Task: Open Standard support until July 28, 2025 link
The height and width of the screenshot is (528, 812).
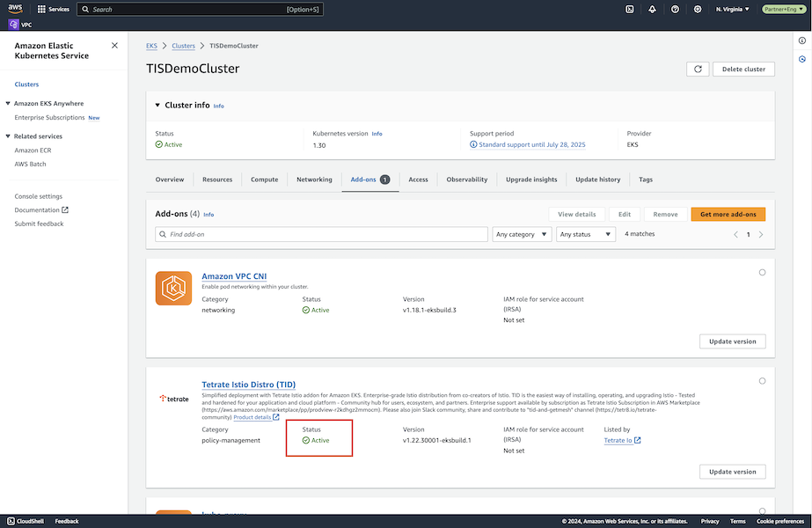Action: [x=532, y=144]
